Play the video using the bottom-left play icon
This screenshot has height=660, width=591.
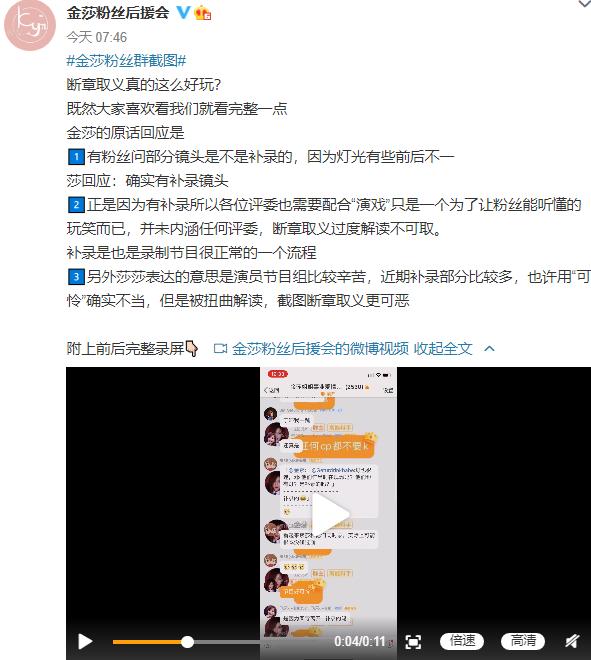(x=85, y=641)
